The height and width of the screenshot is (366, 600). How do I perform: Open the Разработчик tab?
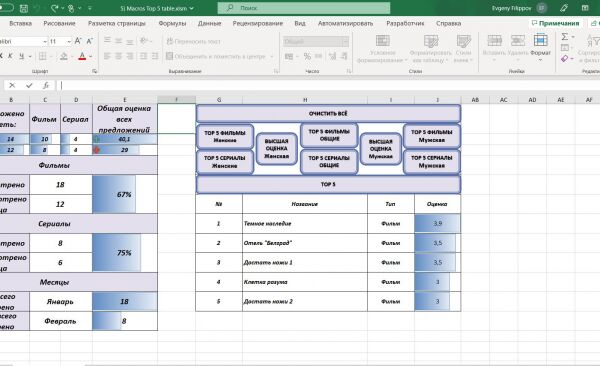click(x=405, y=23)
